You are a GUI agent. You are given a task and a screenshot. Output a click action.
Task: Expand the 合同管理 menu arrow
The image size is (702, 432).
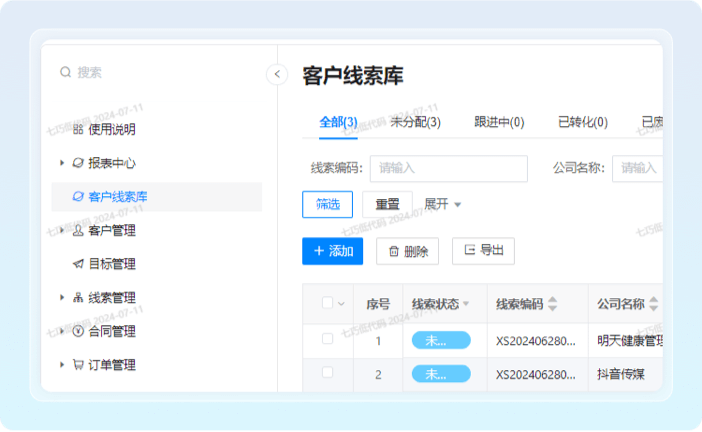tap(62, 331)
